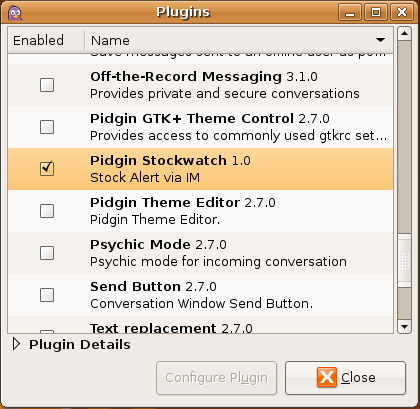Click the vertical scrollbar thumb
420x409 pixels.
pyautogui.click(x=404, y=260)
